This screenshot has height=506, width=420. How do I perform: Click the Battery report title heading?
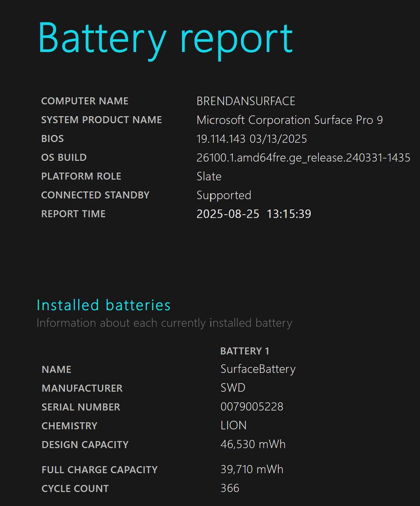[x=165, y=39]
